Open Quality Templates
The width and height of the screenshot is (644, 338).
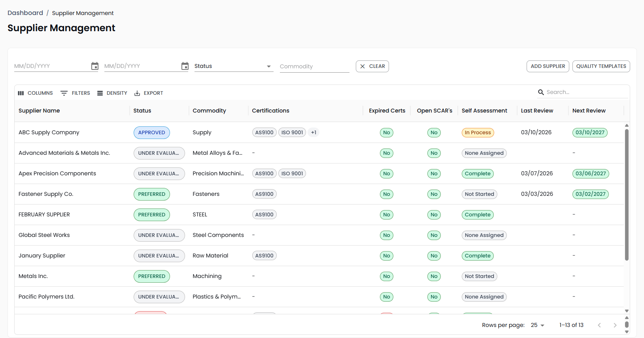point(601,66)
